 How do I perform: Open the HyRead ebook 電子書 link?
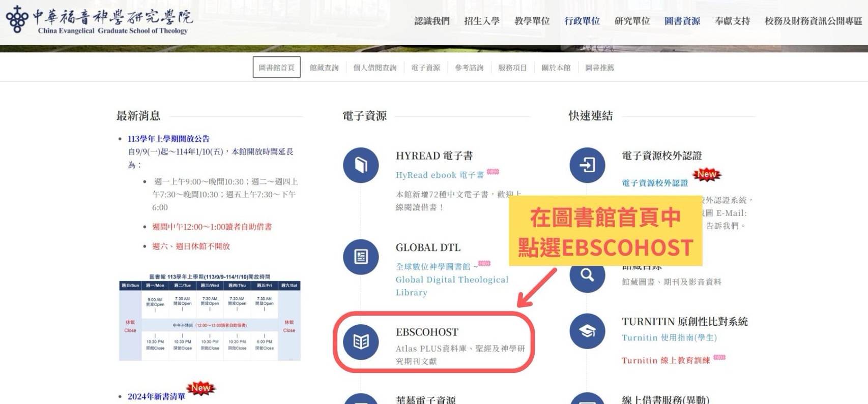(x=440, y=175)
